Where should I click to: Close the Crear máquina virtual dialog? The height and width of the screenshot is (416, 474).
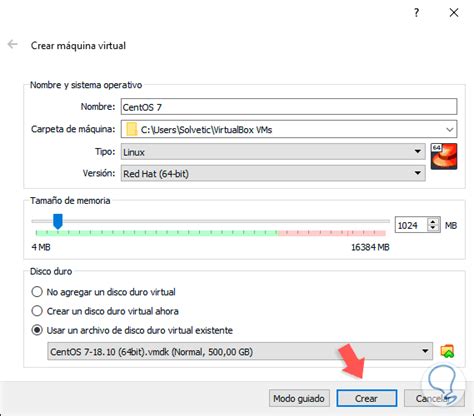click(454, 13)
